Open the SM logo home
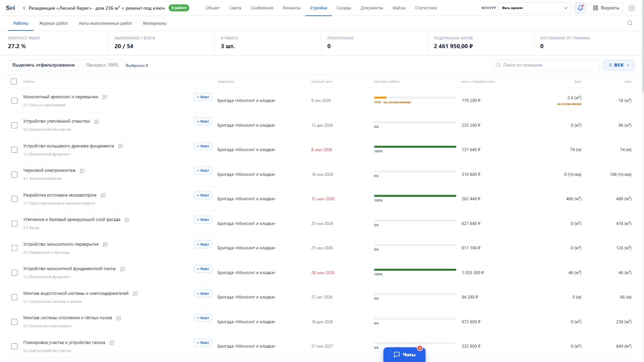 pos(10,8)
